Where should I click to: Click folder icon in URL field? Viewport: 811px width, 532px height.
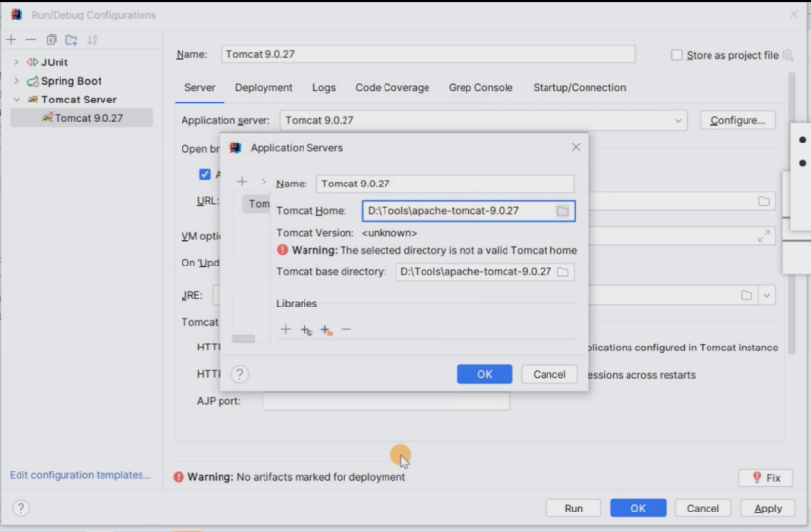point(764,201)
